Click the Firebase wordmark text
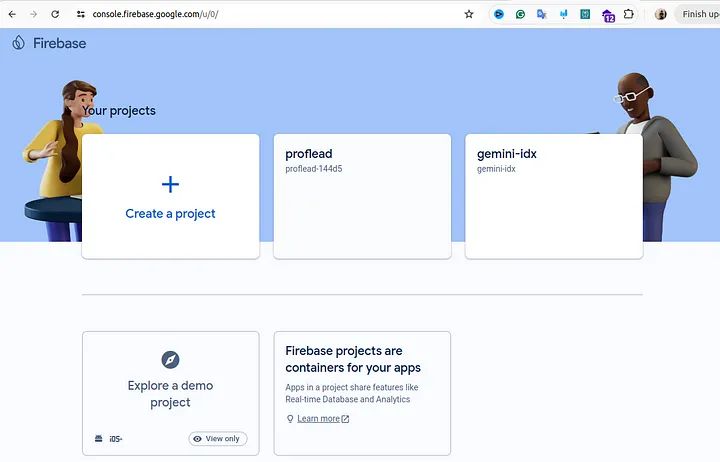Image resolution: width=720 pixels, height=462 pixels. pos(59,43)
